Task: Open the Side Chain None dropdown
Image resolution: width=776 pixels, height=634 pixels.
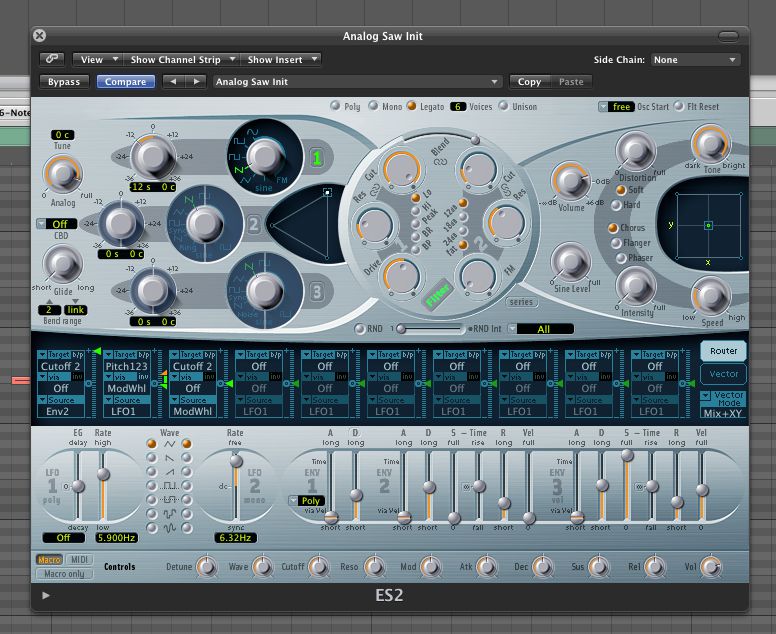Action: 695,59
